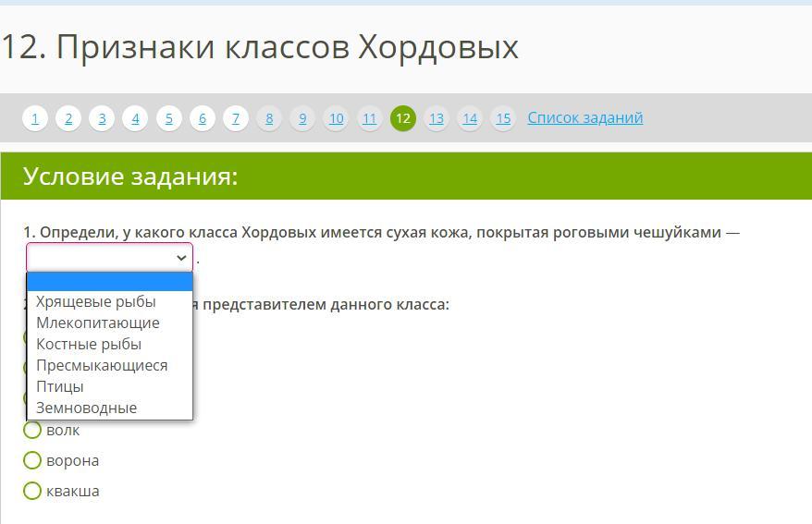Click the current task 12 circle
812x524 pixels.
click(x=403, y=118)
